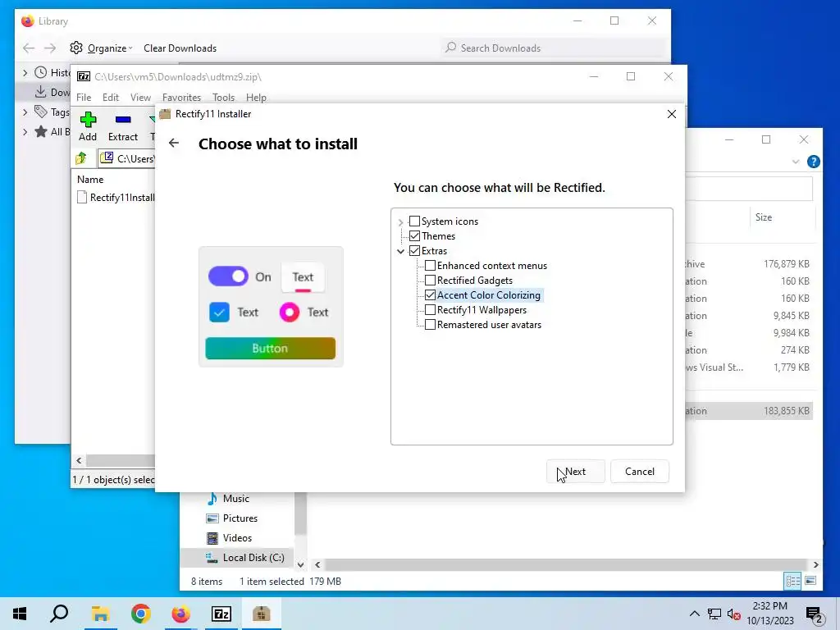Click 7-Zip Add green plus icon

click(88, 120)
